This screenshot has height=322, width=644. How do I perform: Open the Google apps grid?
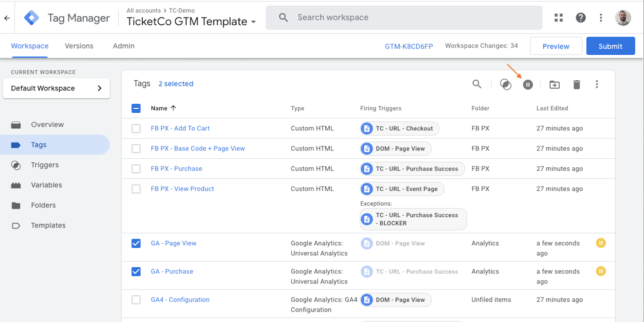pyautogui.click(x=559, y=18)
